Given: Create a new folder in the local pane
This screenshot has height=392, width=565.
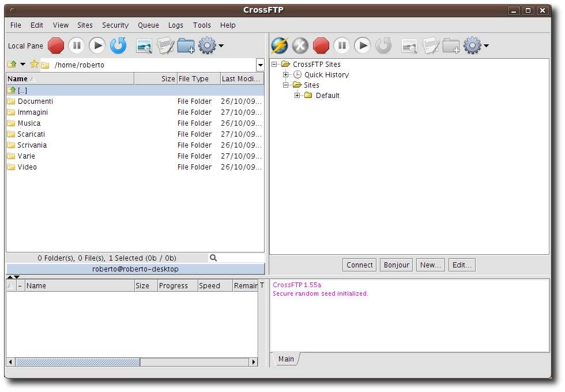Looking at the screenshot, I should click(x=186, y=46).
